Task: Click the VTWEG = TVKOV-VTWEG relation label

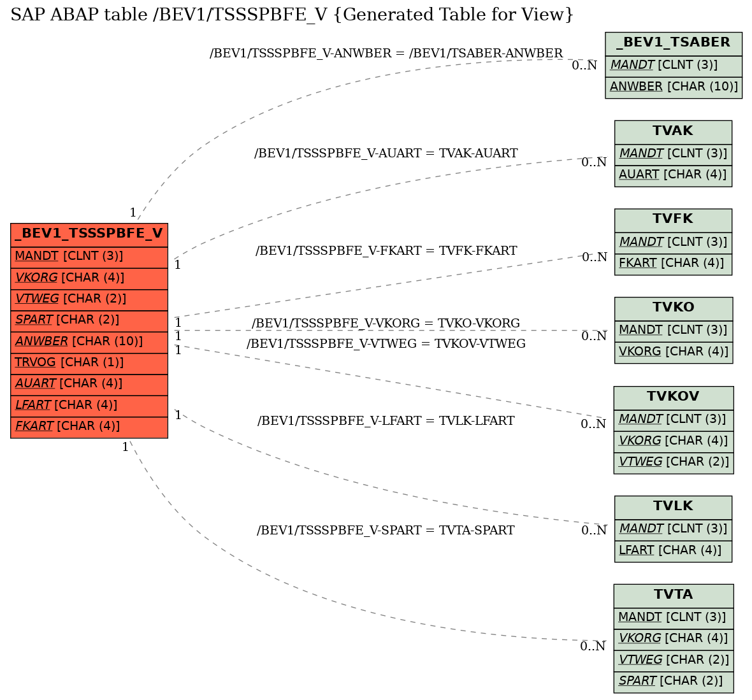Action: 386,344
